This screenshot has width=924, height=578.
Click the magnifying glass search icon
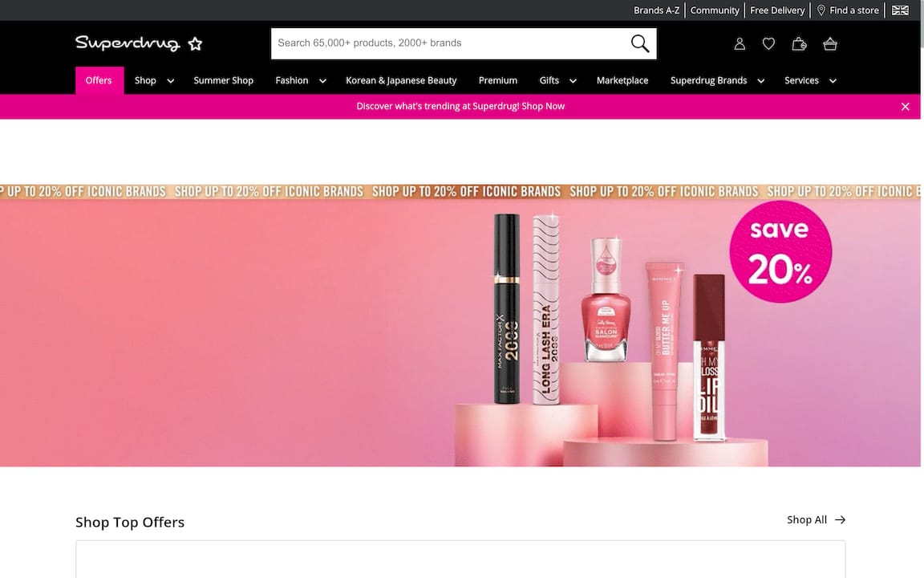click(x=640, y=43)
